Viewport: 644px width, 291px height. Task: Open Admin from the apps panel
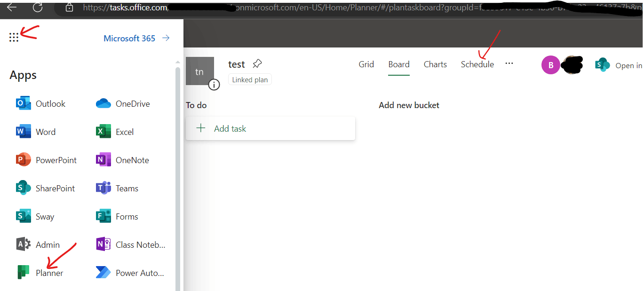(47, 244)
